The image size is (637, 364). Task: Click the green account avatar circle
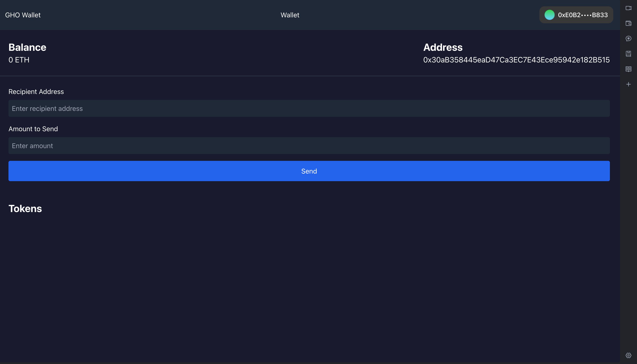coord(550,15)
